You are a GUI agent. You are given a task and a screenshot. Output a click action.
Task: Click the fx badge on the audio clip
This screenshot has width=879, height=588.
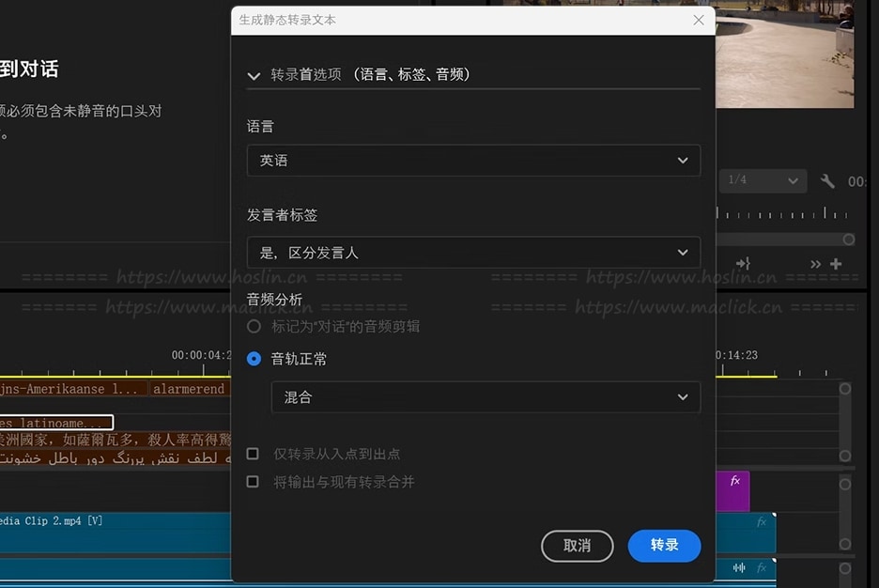pos(762,568)
